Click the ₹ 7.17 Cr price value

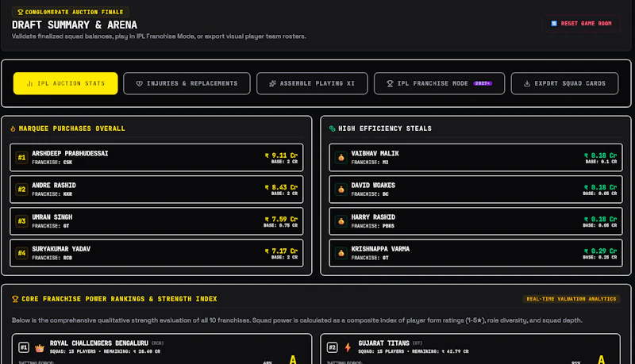(x=281, y=251)
